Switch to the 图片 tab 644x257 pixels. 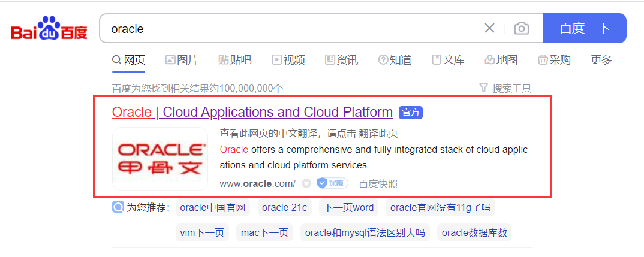pyautogui.click(x=182, y=60)
